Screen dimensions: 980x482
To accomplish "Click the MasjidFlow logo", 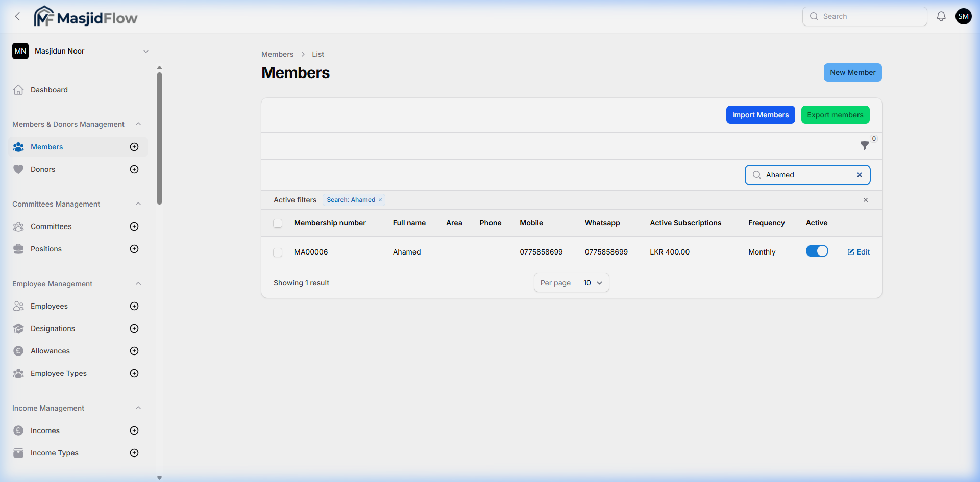I will pos(85,16).
